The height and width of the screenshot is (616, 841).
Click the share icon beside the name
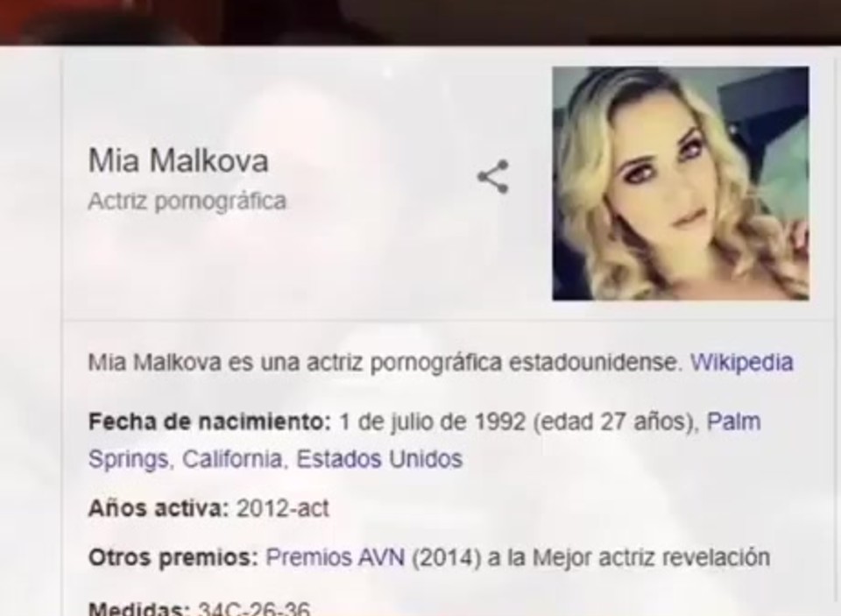click(x=493, y=176)
